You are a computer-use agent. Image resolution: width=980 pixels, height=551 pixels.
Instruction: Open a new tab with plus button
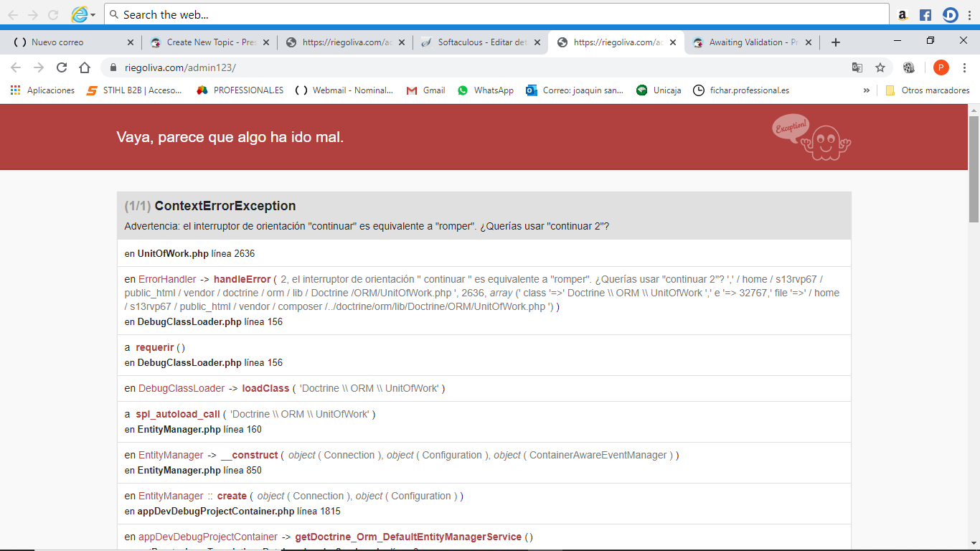point(836,42)
